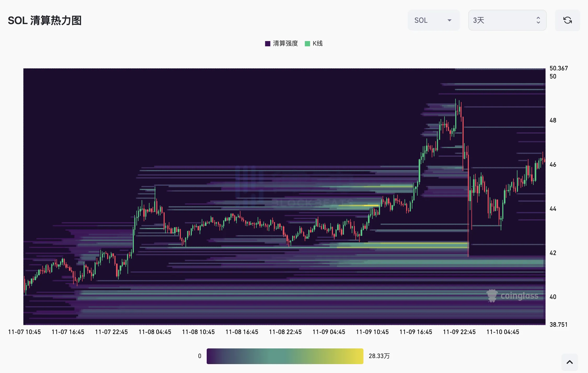Click the scroll-to-top chevron icon
588x373 pixels.
point(569,362)
